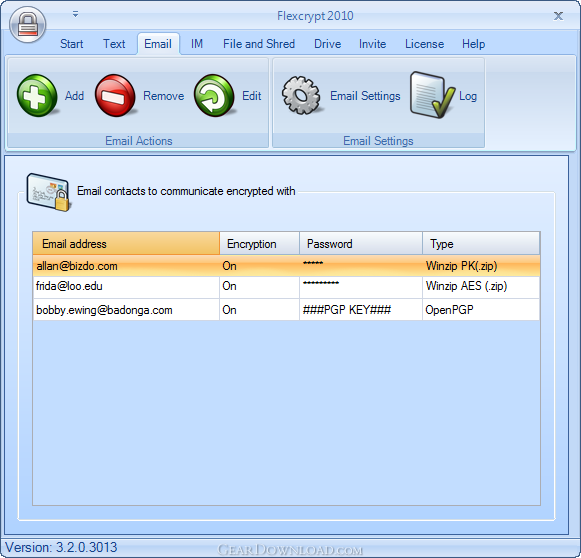Click the Flexcrypt padlock application button
Image resolution: width=581 pixels, height=558 pixels.
[x=28, y=24]
